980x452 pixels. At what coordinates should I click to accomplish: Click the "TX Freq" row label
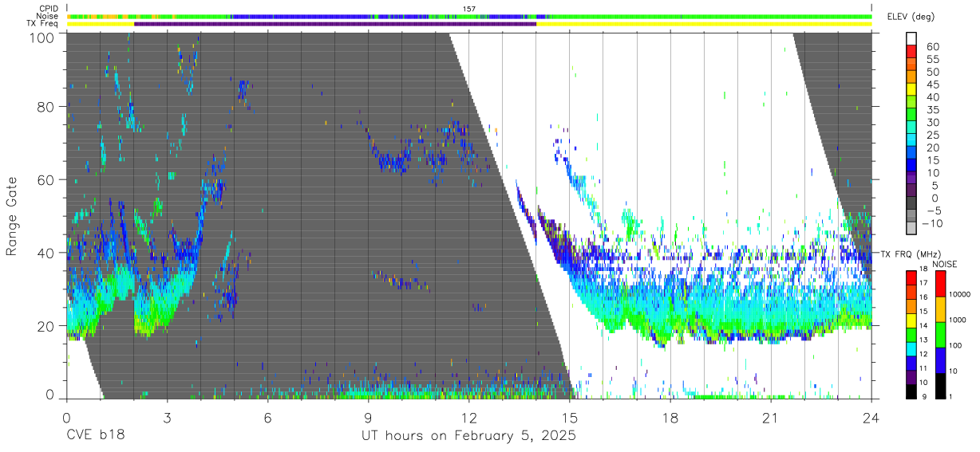pos(43,24)
